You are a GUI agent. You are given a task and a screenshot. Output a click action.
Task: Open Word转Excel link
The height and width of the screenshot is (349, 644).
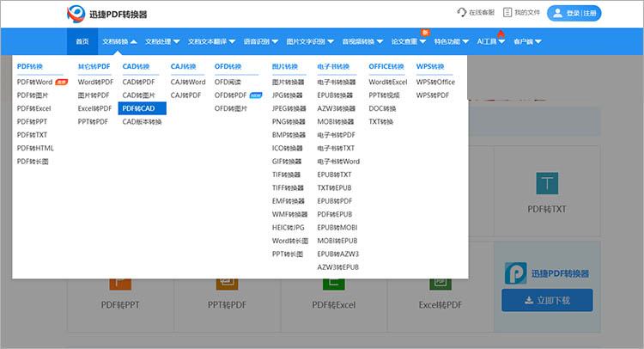click(388, 82)
